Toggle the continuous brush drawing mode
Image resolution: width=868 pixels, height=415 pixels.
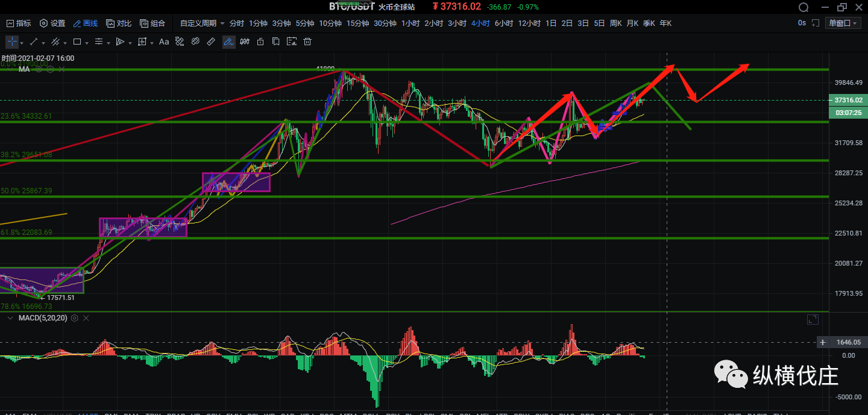click(x=228, y=42)
